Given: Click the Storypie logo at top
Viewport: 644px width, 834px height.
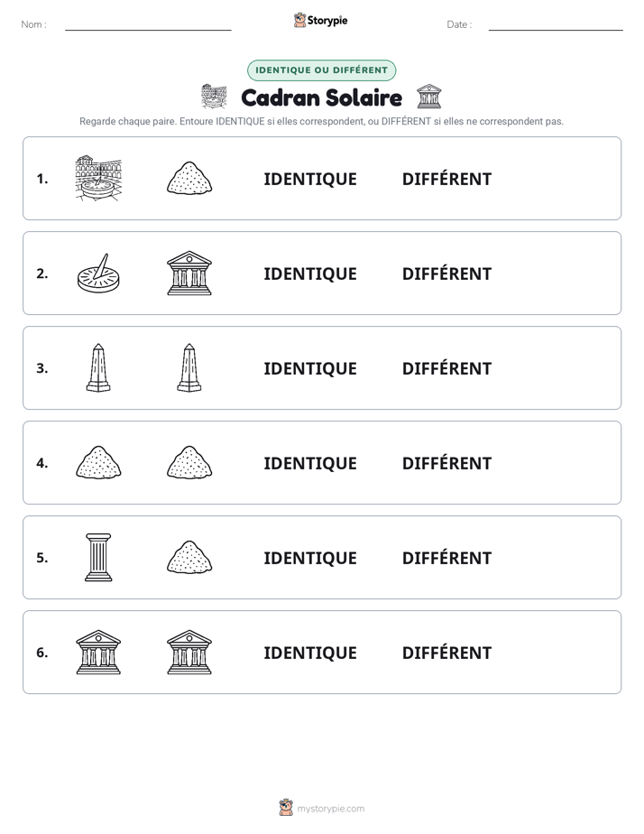Looking at the screenshot, I should pos(321,20).
